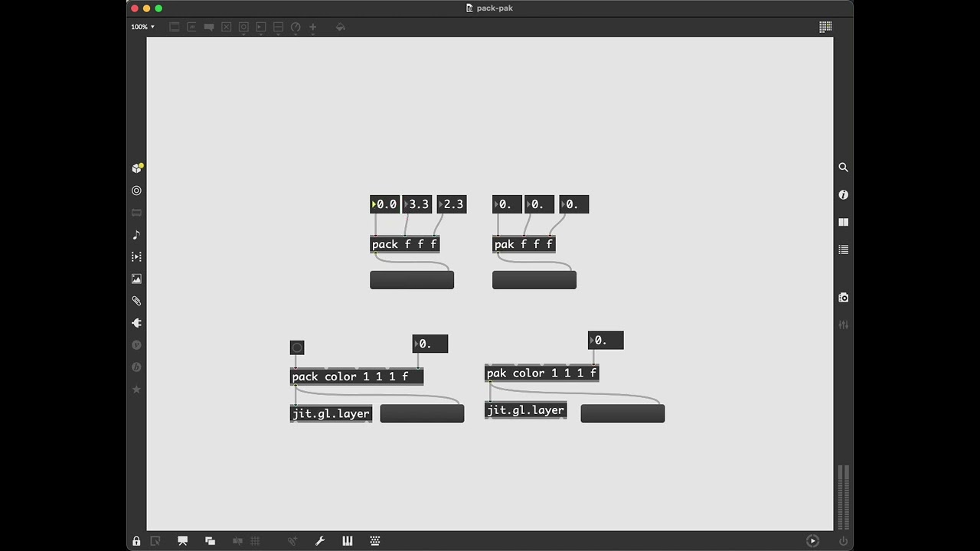Click the message box right of left jit.gl.layer
This screenshot has width=980, height=551.
[x=422, y=413]
